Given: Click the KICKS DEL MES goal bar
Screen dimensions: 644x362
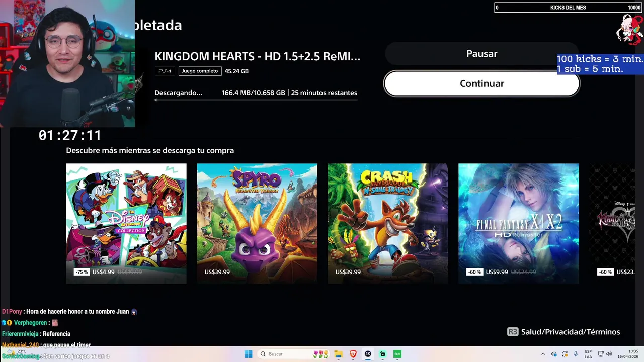Looking at the screenshot, I should [569, 8].
